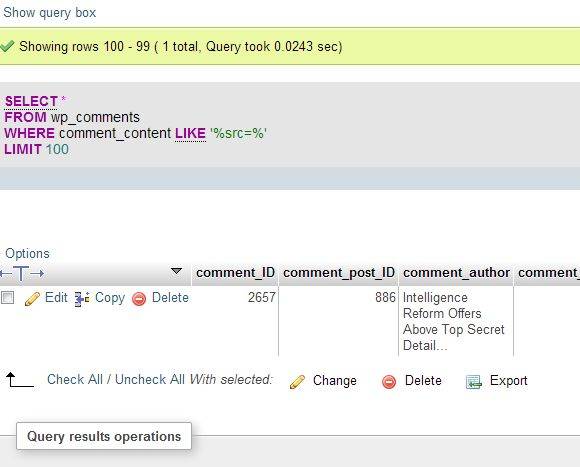This screenshot has height=467, width=580.
Task: Open the column sort dropdown triangle
Action: click(x=176, y=271)
